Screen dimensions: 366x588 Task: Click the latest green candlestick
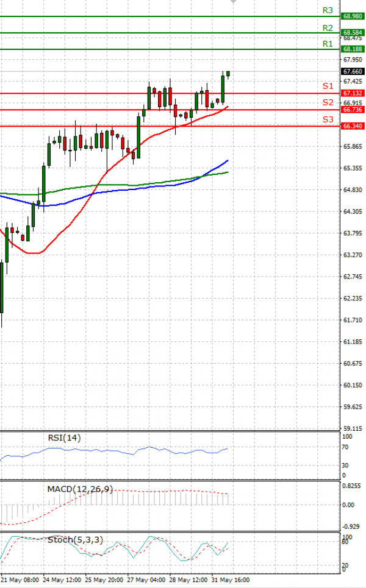[x=228, y=74]
